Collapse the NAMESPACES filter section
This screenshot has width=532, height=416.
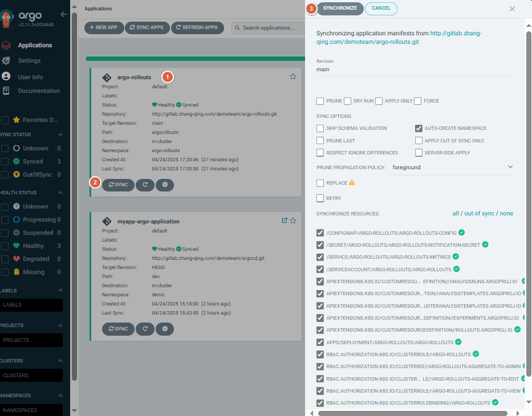click(60, 395)
